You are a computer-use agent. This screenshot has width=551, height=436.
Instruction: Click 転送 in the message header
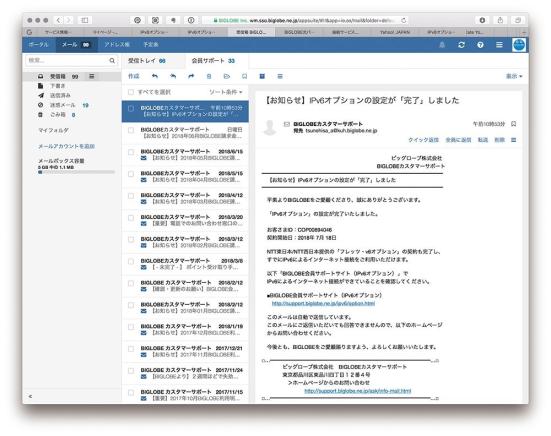(x=483, y=140)
